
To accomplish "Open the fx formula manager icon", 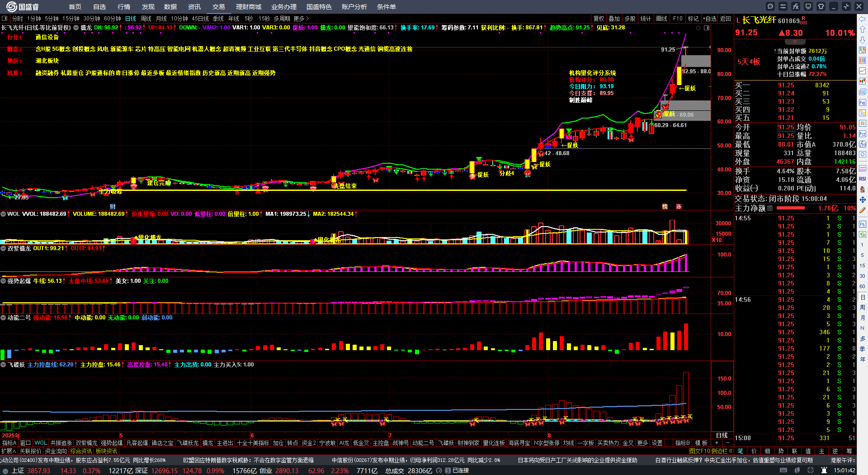I will coord(796,6).
